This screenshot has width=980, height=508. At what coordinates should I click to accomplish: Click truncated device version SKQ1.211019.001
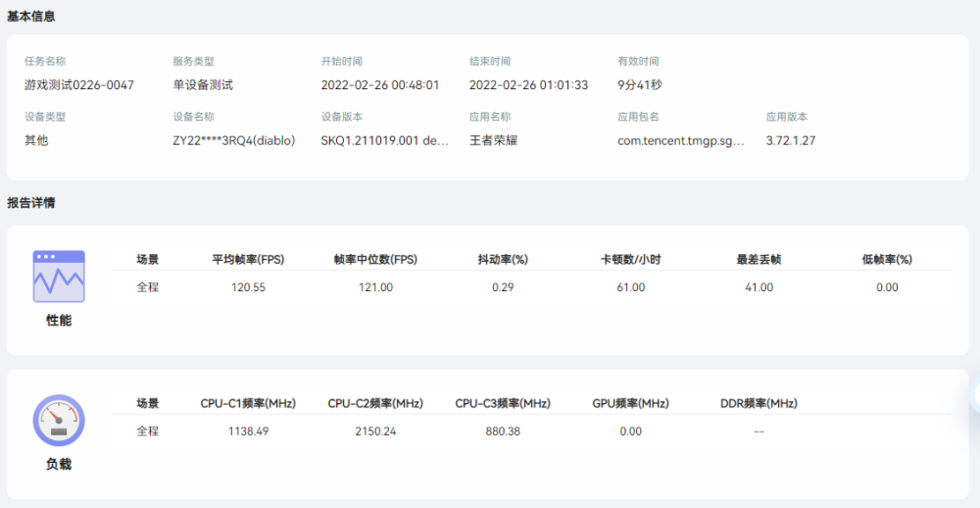[x=385, y=141]
